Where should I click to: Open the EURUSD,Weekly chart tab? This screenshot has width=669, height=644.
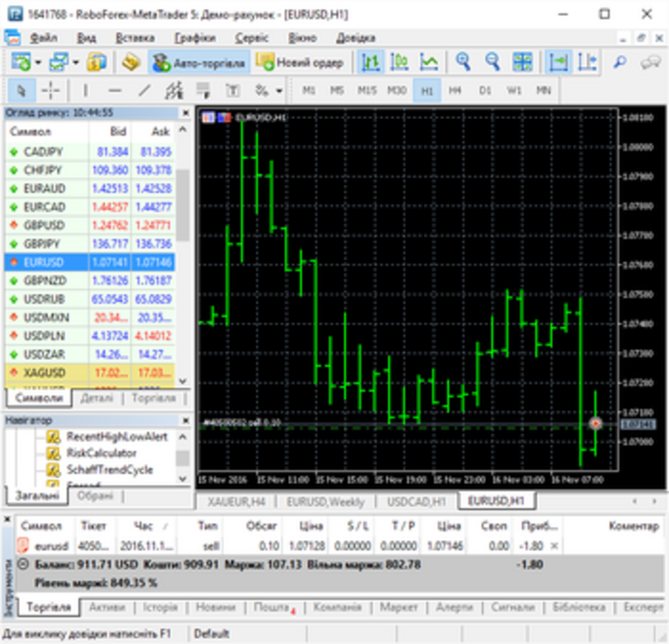pos(325,503)
